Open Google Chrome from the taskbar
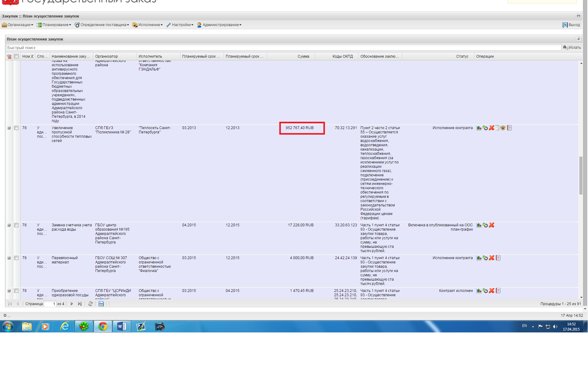The height and width of the screenshot is (368, 588). [103, 327]
